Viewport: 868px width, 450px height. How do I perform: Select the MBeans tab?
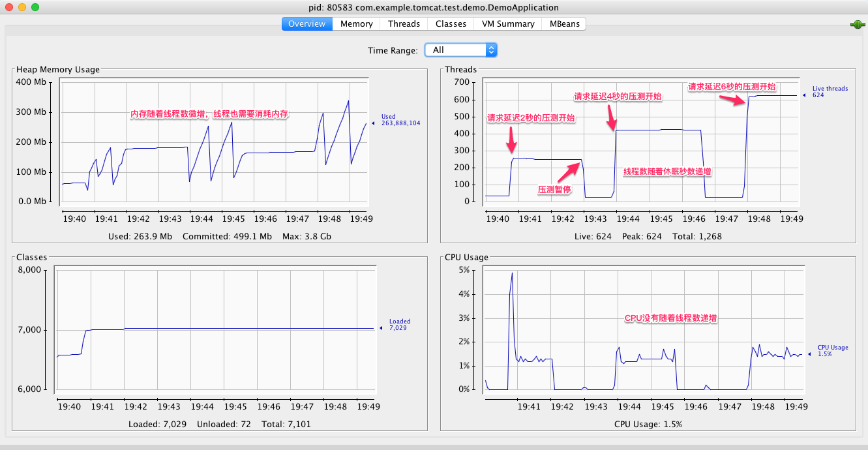click(563, 24)
